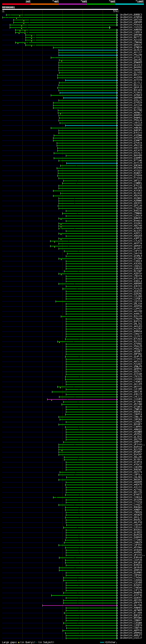Click the label UniRef100_Q4C155

[x=131, y=188]
